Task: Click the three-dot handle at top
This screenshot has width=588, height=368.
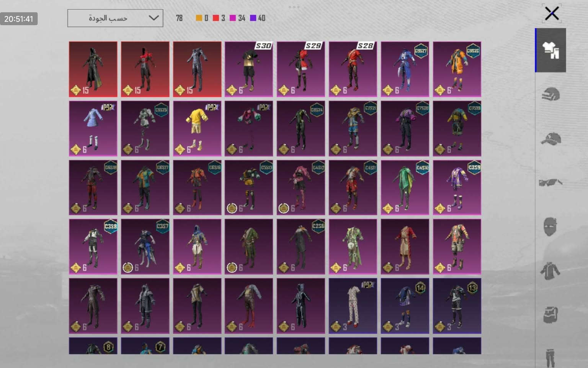Action: tap(294, 7)
